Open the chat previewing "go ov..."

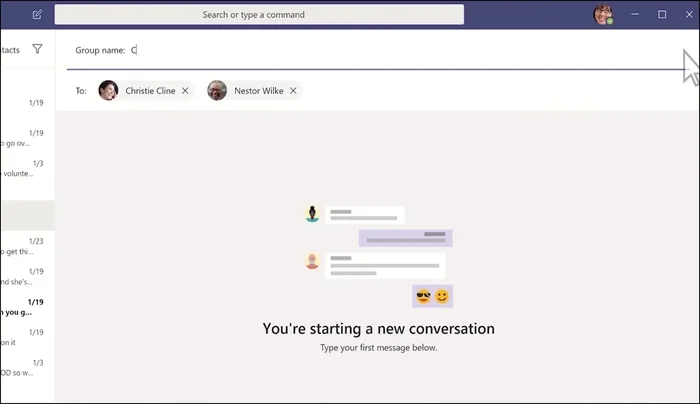(27, 138)
